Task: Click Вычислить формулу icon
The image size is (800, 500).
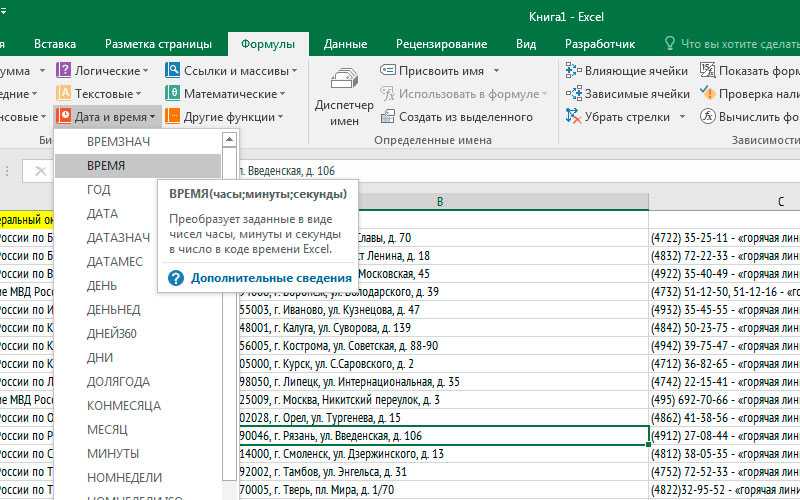Action: pos(708,116)
